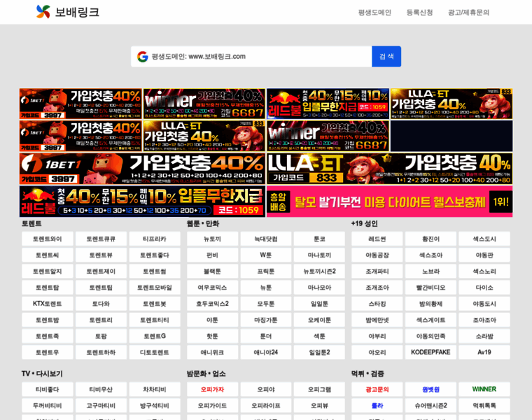
Task: Open the 토렌트알지 link
Action: coord(48,272)
